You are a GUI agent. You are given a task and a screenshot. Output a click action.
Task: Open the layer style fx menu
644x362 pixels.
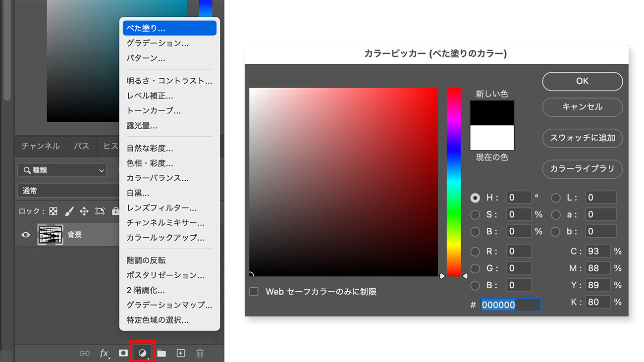coord(105,353)
